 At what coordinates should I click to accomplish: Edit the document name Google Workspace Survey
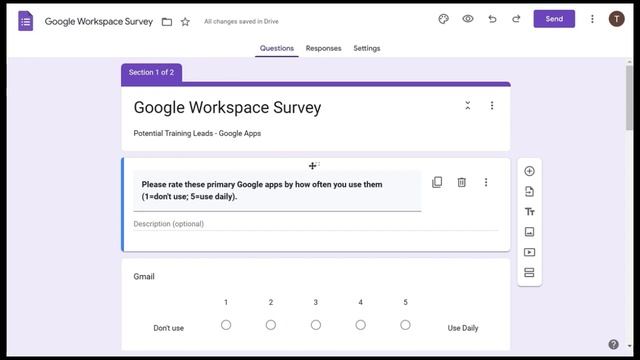click(99, 21)
